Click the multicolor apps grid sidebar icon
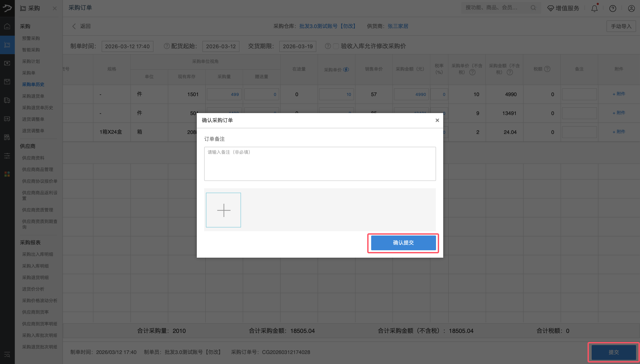Screen dimensions: 640x364 pyautogui.click(x=7, y=174)
